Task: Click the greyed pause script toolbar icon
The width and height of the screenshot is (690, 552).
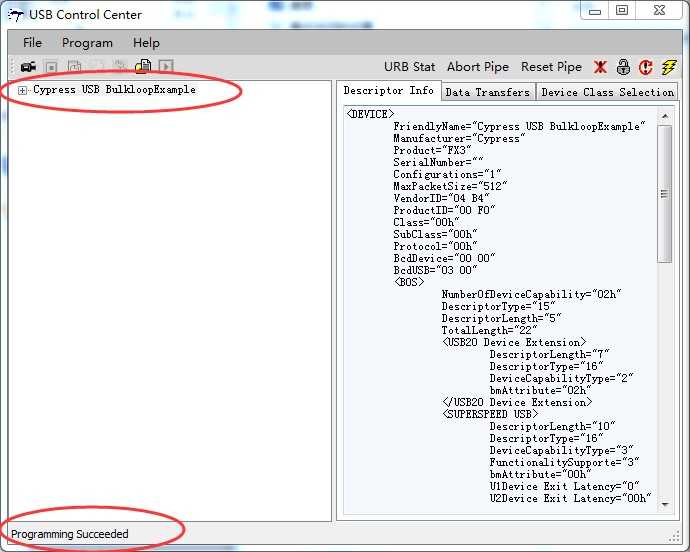Action: tap(74, 66)
